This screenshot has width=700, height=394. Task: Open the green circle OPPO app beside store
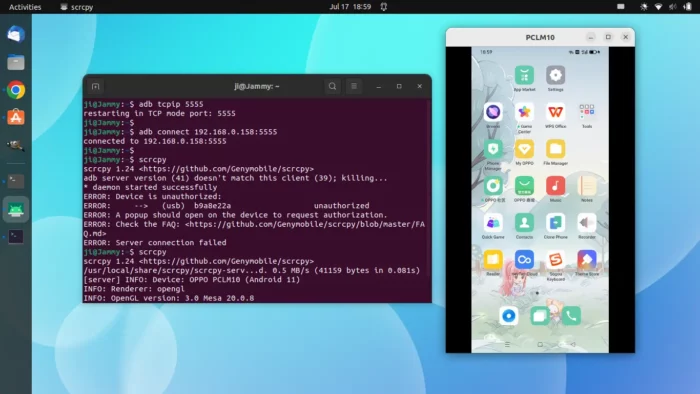(493, 186)
